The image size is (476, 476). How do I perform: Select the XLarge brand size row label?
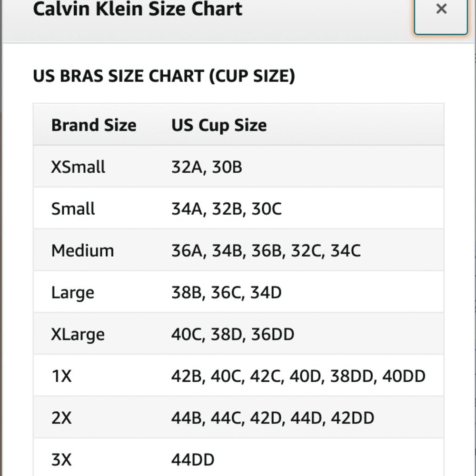(x=78, y=334)
